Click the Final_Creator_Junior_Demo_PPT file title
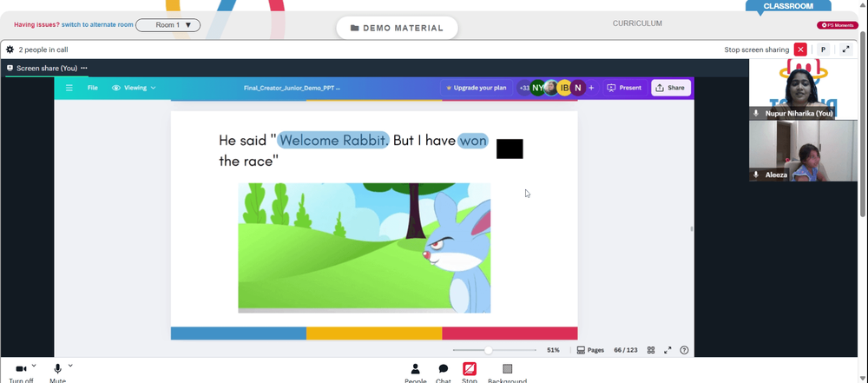This screenshot has width=868, height=383. point(292,88)
